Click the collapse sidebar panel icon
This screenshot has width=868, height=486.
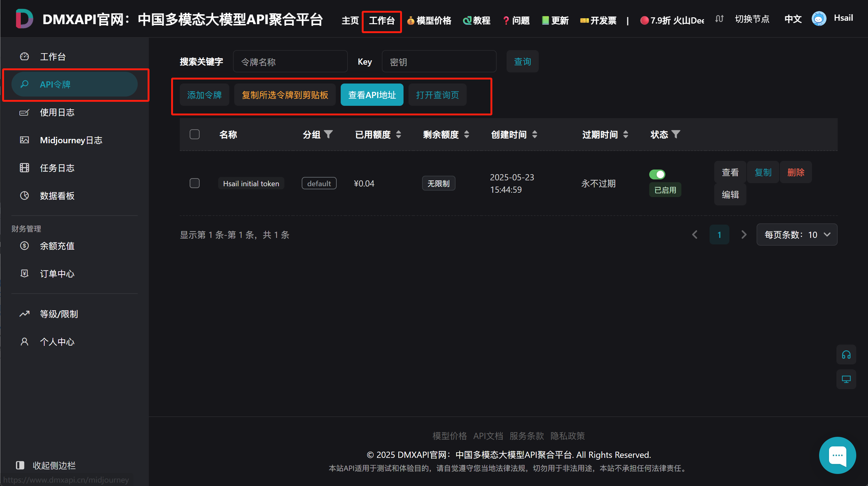pos(20,466)
